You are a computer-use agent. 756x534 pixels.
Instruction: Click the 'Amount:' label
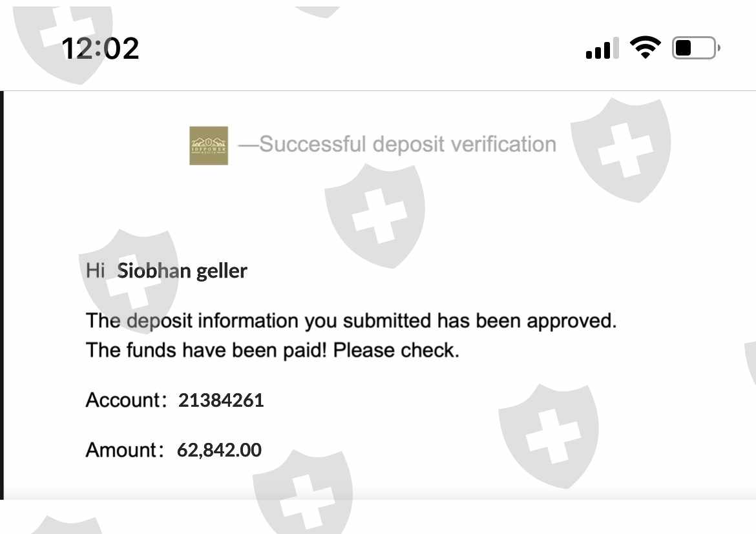pyautogui.click(x=123, y=449)
